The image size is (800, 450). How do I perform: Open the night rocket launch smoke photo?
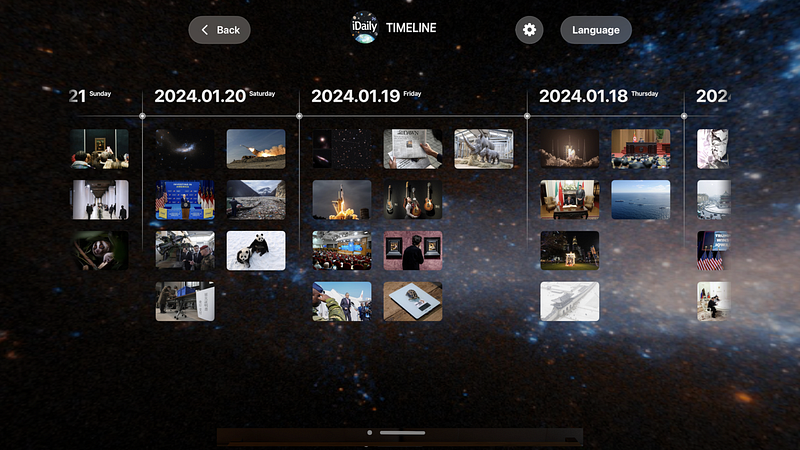(x=570, y=148)
